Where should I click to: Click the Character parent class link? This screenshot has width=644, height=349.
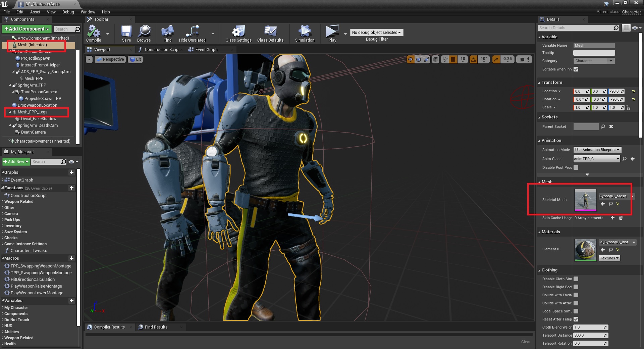pyautogui.click(x=631, y=12)
